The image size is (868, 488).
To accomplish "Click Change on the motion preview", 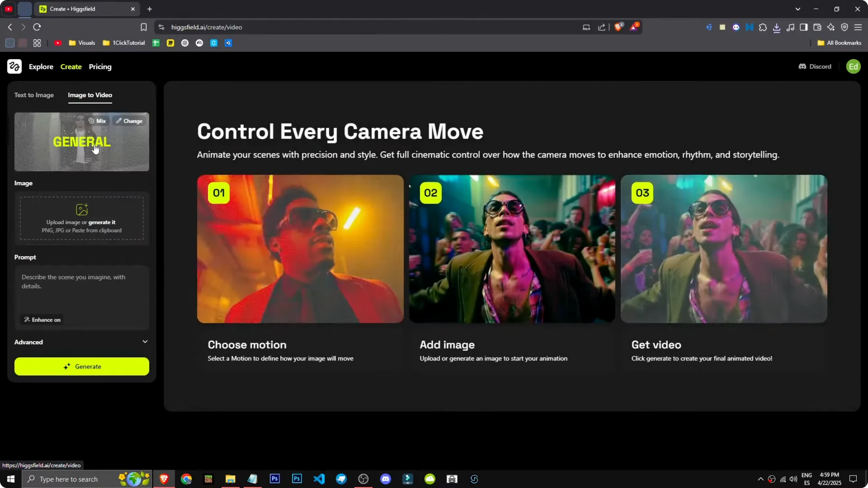I will tap(129, 121).
